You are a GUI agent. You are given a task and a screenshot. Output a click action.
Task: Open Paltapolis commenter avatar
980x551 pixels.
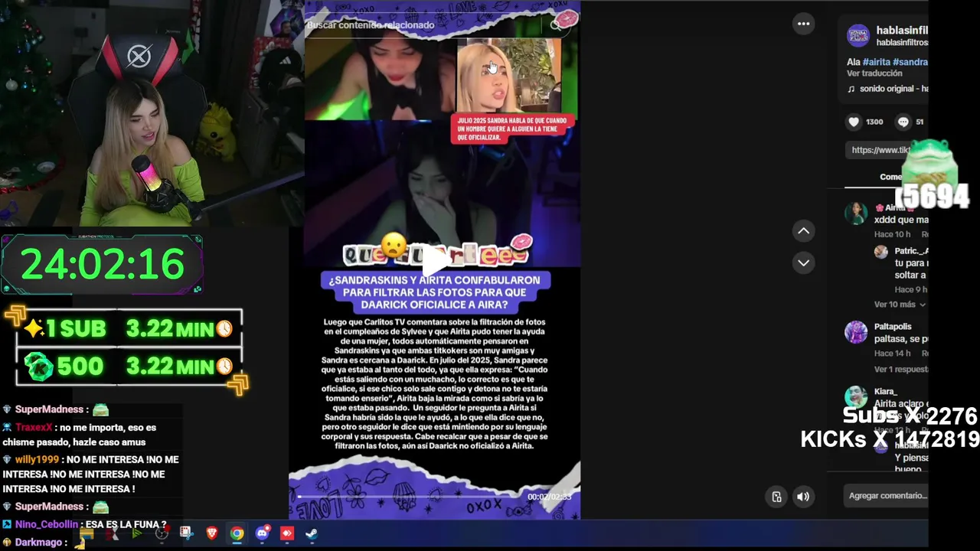[x=856, y=332]
